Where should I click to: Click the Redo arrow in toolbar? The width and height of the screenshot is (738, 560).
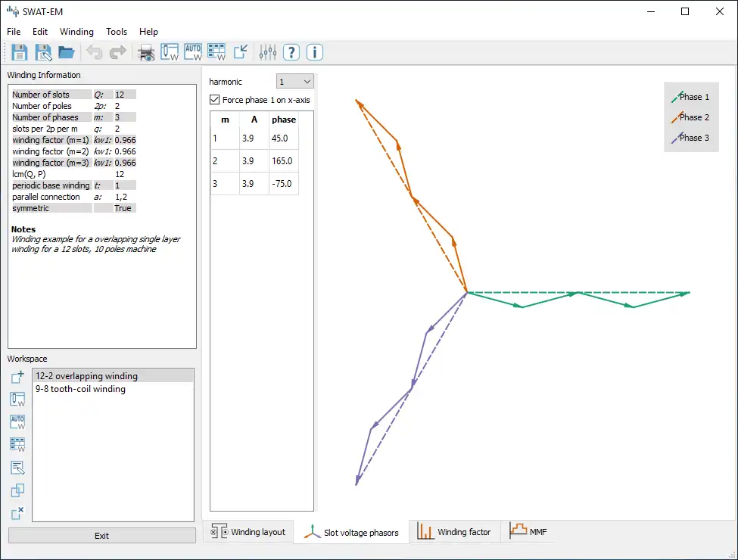point(117,52)
